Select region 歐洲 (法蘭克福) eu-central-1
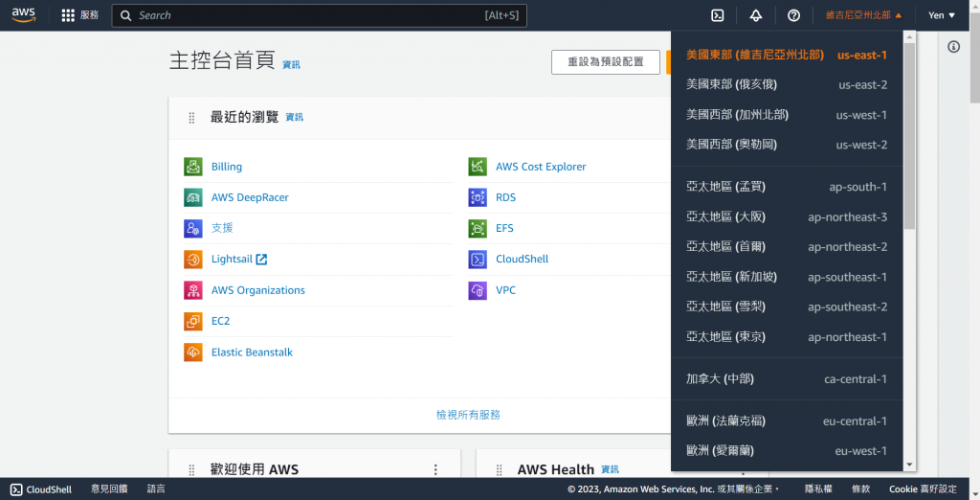This screenshot has width=980, height=500. pyautogui.click(x=787, y=420)
